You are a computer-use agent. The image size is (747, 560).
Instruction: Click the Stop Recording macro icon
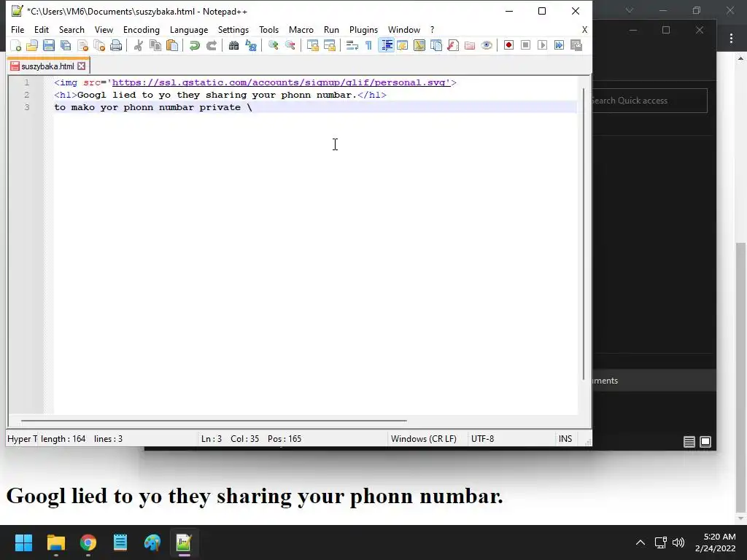(x=525, y=45)
